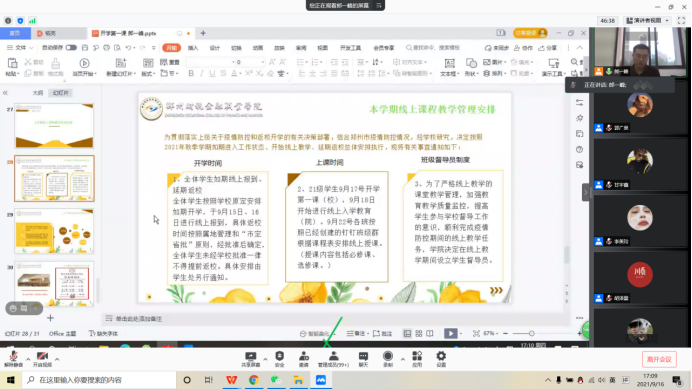
Task: Open meeting Settings gear icon
Action: (x=441, y=359)
